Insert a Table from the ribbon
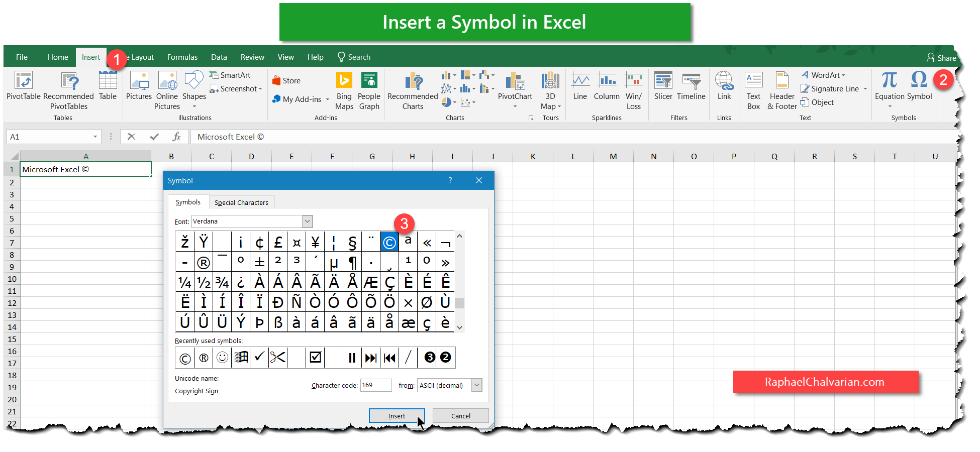 pos(108,85)
